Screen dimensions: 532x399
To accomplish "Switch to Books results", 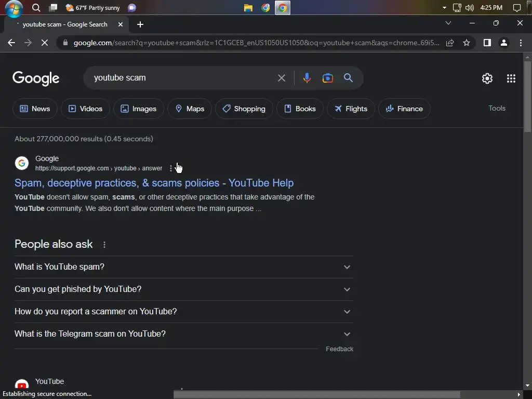I will [300, 109].
